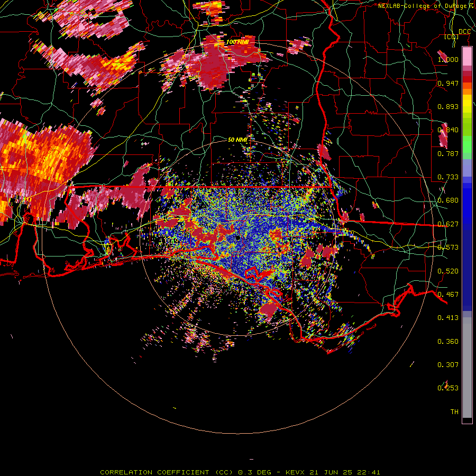This screenshot has height=476, width=476.
Task: Select the 0.627 color scale value
Action: coord(448,224)
